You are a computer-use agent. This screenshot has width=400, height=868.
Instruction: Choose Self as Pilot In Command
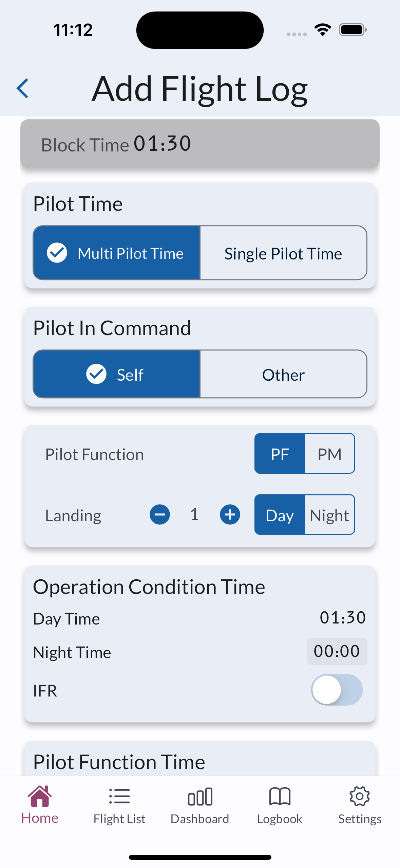click(x=117, y=374)
